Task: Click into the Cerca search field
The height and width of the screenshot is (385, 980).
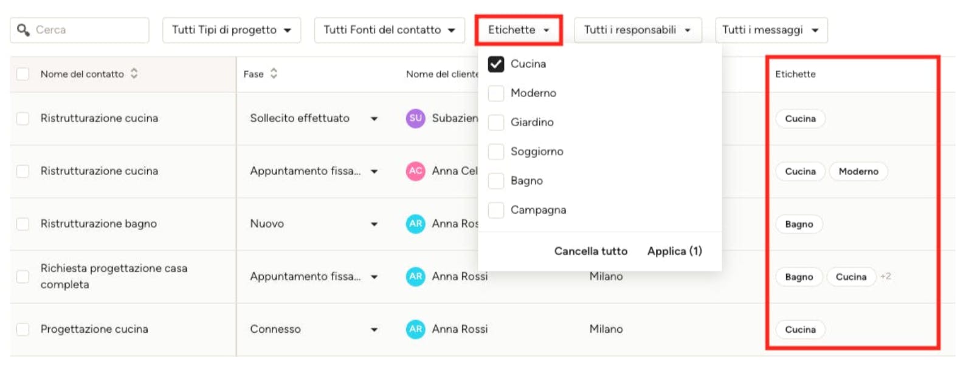Action: (x=80, y=30)
